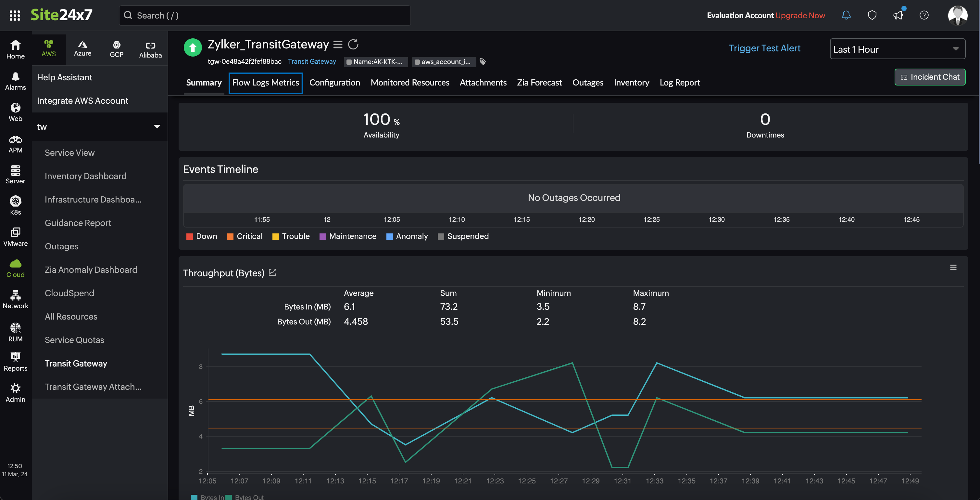Image resolution: width=980 pixels, height=500 pixels.
Task: Refresh the Zylker_TransitGateway monitor
Action: pyautogui.click(x=353, y=45)
